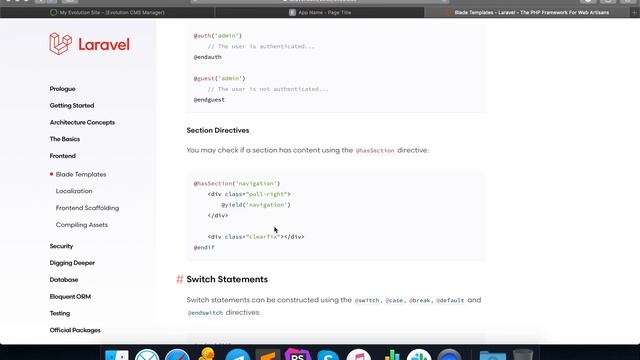Click the inline @switch code
This screenshot has height=360, width=640.
coord(367,300)
